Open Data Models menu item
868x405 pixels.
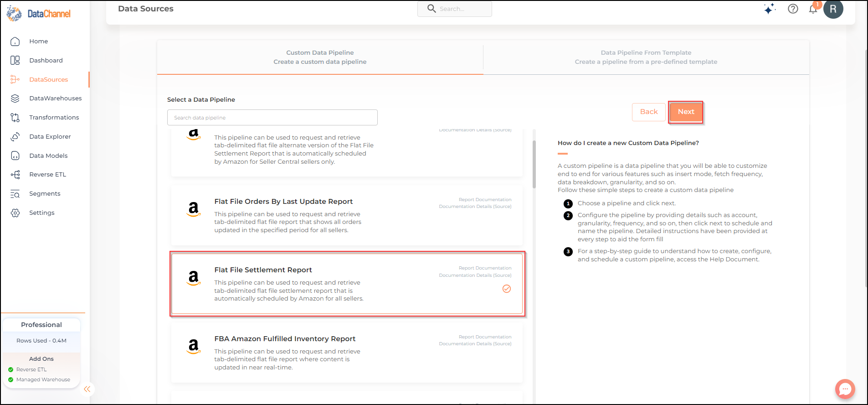point(48,156)
